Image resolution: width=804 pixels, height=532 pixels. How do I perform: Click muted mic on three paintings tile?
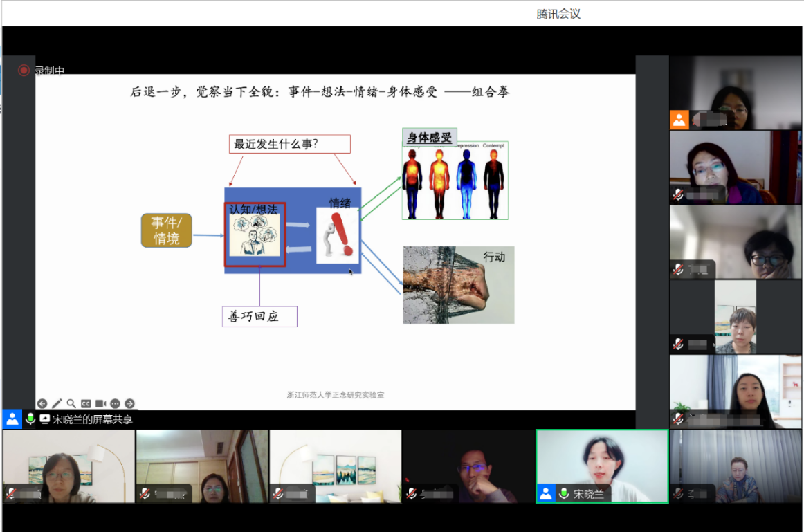pos(278,493)
